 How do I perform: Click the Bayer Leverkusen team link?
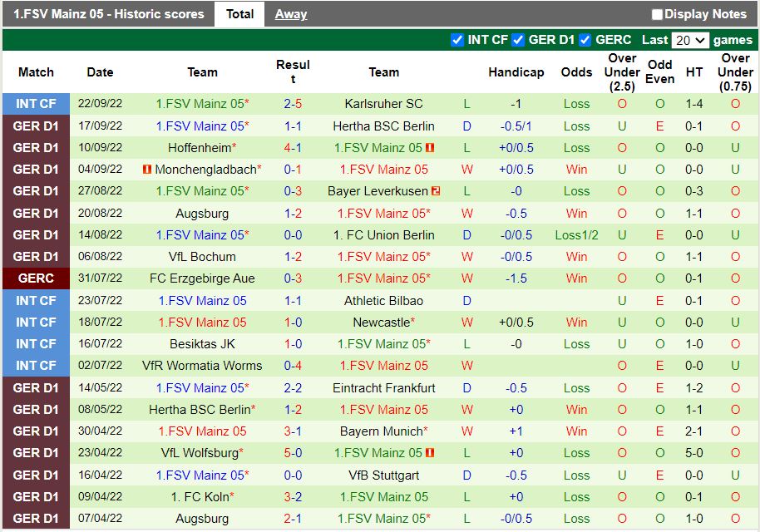(378, 190)
